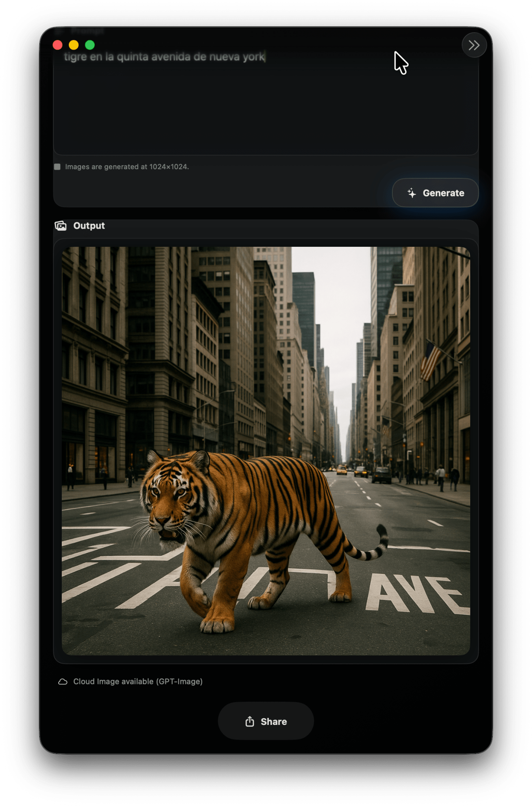Click the blurred Prompt section heading

tap(87, 31)
